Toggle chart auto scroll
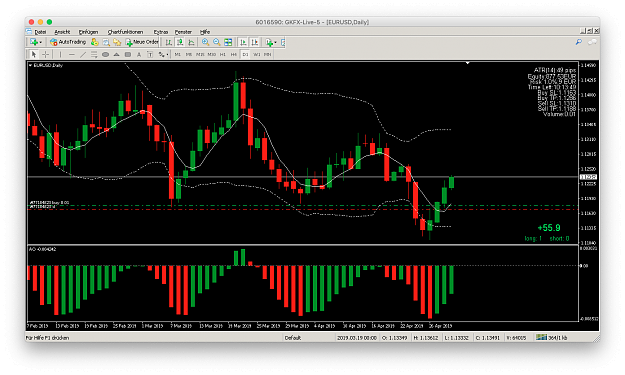This screenshot has width=625, height=375. point(243,42)
